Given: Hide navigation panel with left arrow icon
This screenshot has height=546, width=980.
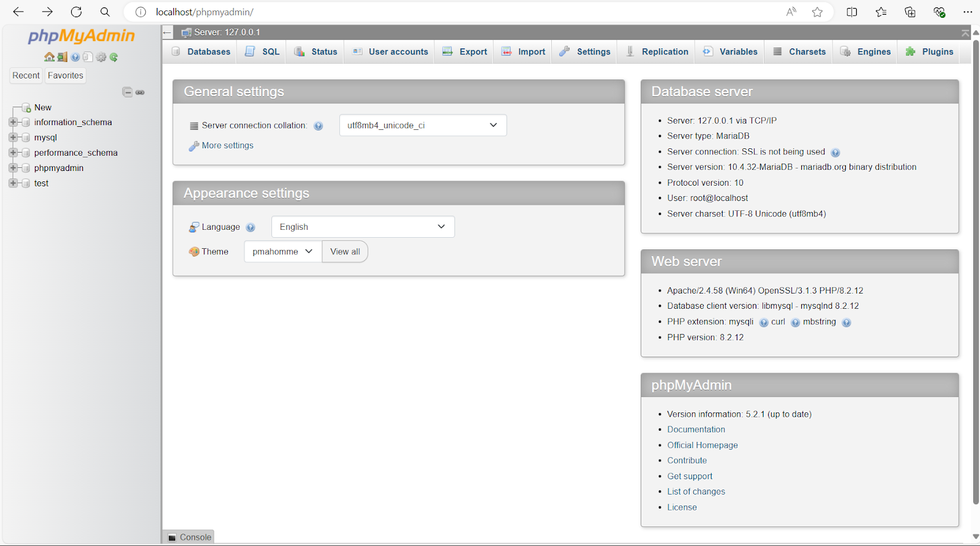Looking at the screenshot, I should click(167, 32).
